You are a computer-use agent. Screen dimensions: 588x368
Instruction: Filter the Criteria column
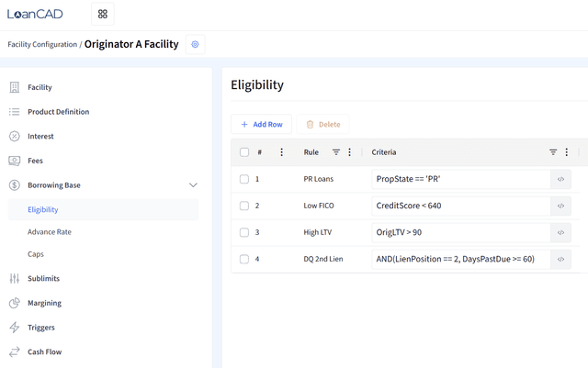553,152
